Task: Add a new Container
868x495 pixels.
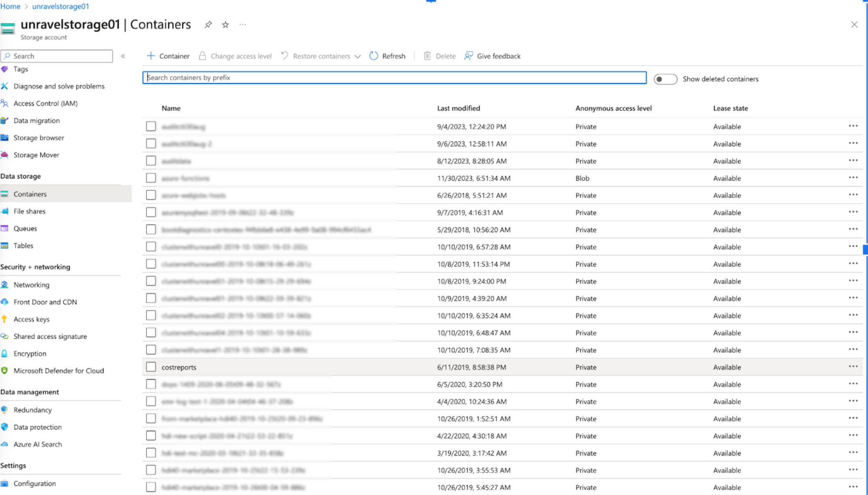Action: click(x=168, y=56)
